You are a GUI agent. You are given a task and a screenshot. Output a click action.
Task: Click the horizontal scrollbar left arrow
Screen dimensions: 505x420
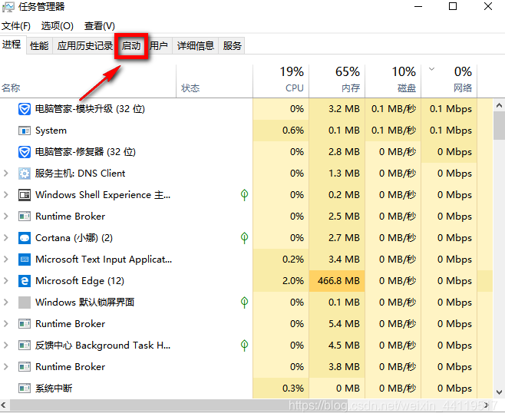pos(4,405)
